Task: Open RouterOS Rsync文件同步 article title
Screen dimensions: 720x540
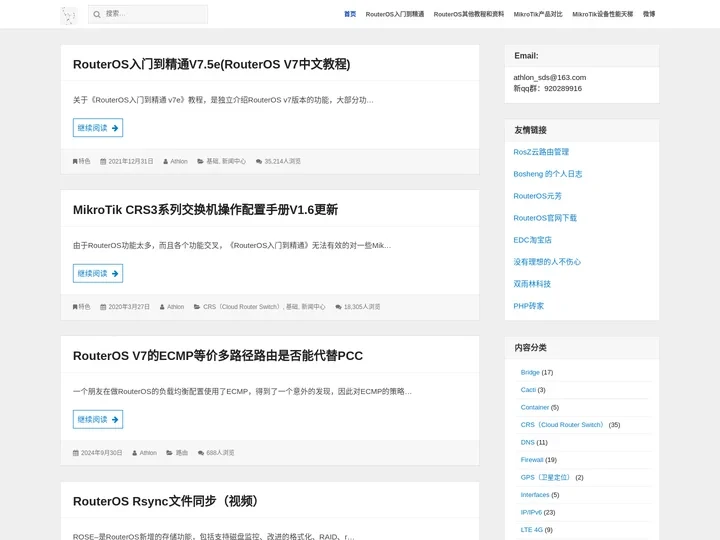Action: pos(165,501)
